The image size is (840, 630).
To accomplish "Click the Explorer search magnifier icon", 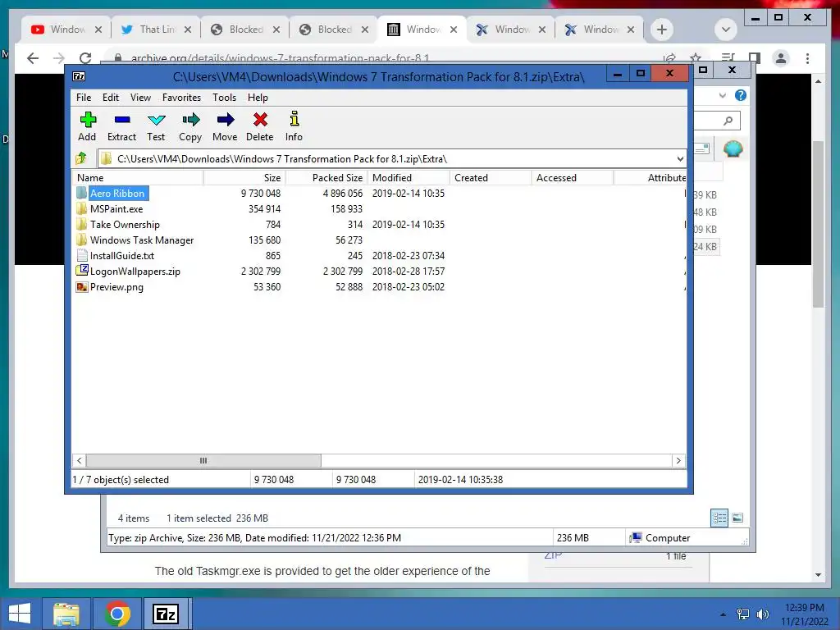I will coord(728,121).
